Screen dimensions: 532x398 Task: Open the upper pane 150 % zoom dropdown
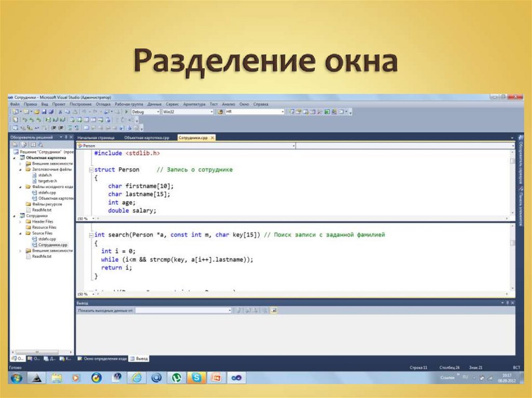coord(94,218)
